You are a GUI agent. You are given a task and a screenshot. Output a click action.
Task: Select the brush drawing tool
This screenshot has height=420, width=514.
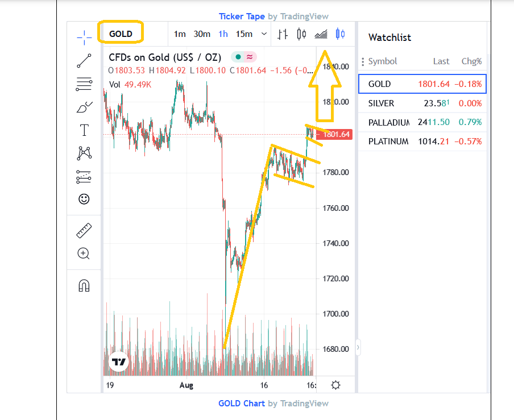pos(84,107)
